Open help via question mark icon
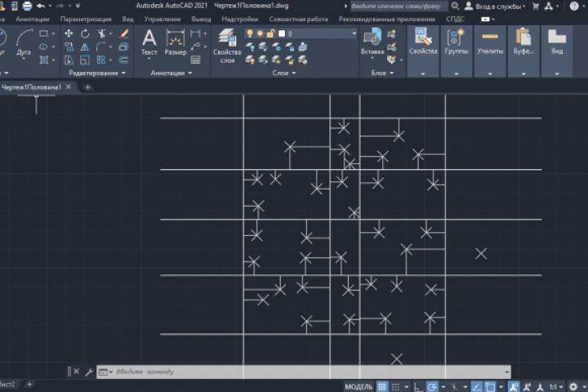Viewport: 588px width, 392px height. 574,6
